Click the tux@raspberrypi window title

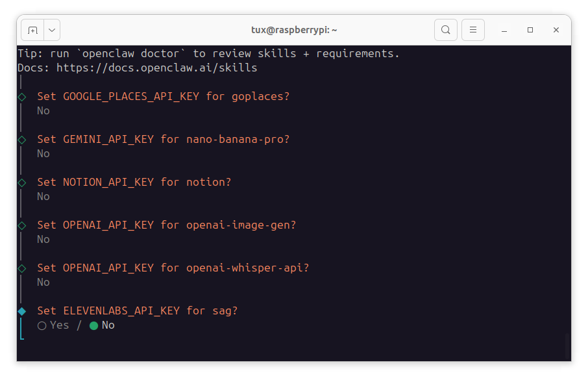pos(294,30)
